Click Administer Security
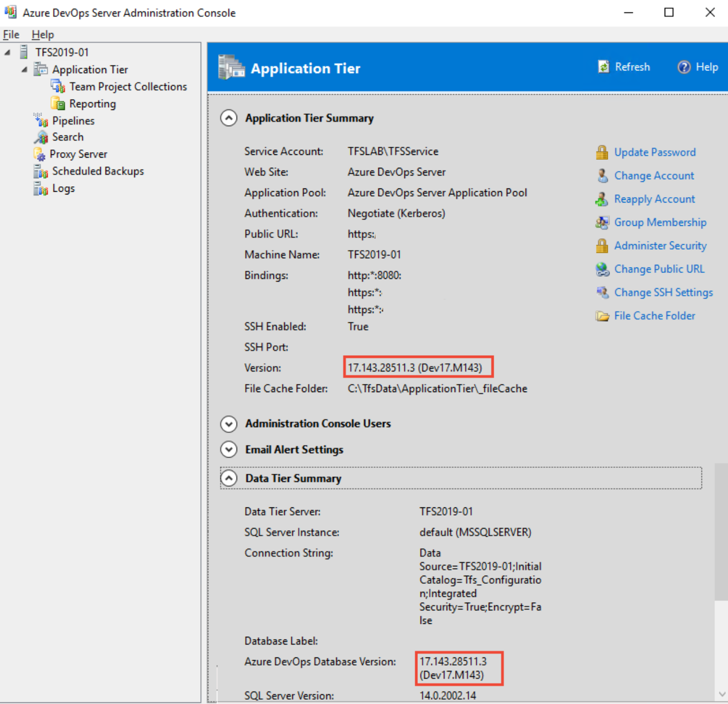The image size is (728, 704). point(660,245)
